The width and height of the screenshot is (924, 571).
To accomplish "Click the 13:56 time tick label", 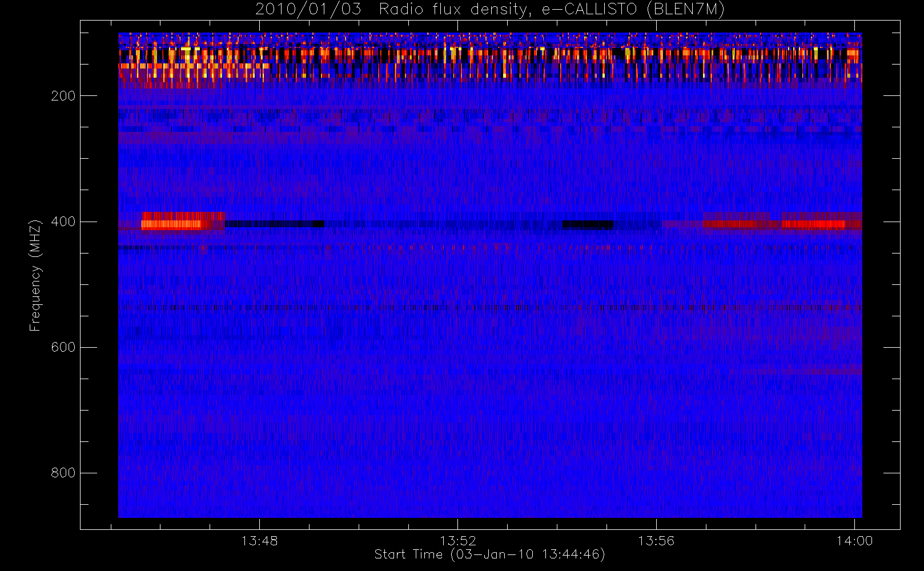I will pyautogui.click(x=656, y=541).
